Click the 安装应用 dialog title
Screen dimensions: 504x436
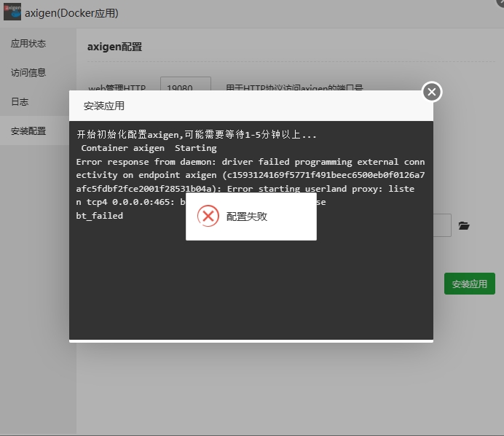104,106
